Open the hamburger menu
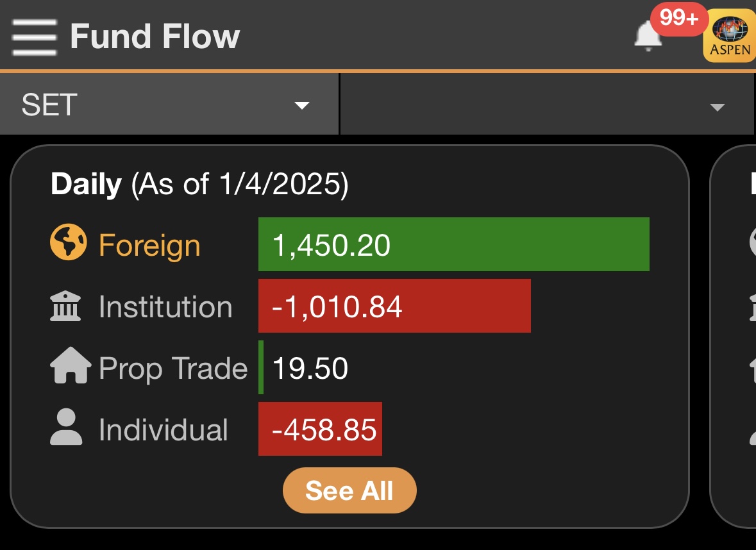The height and width of the screenshot is (550, 756). tap(33, 37)
